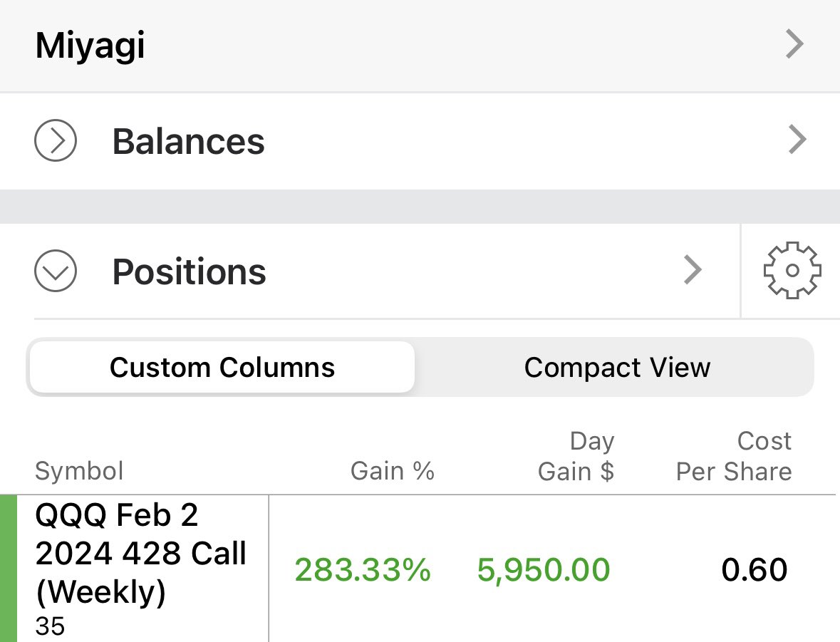Image resolution: width=840 pixels, height=642 pixels.
Task: Tap the 0.60 cost per share value
Action: click(754, 570)
